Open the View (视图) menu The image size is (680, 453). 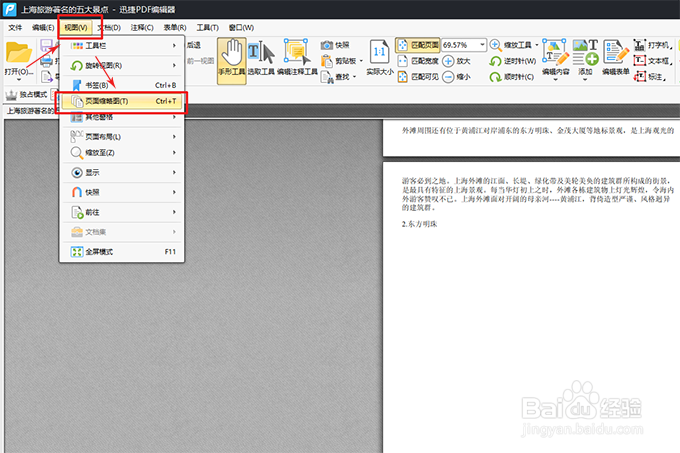click(76, 27)
